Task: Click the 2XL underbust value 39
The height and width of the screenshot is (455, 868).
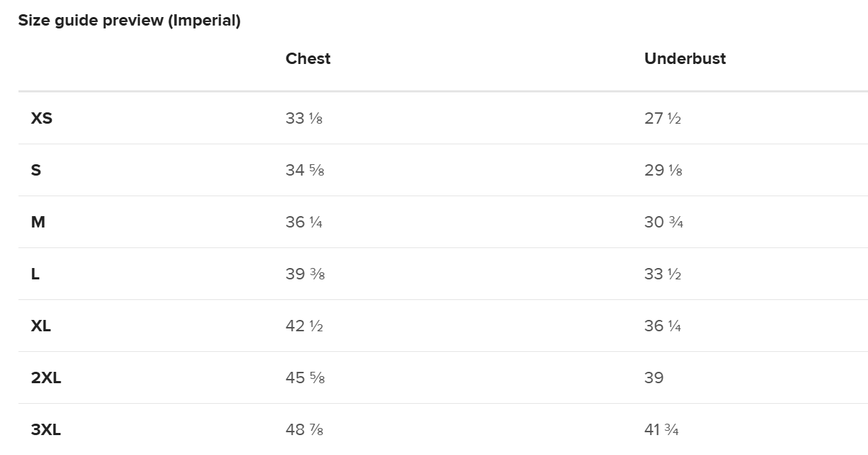Action: pyautogui.click(x=653, y=378)
